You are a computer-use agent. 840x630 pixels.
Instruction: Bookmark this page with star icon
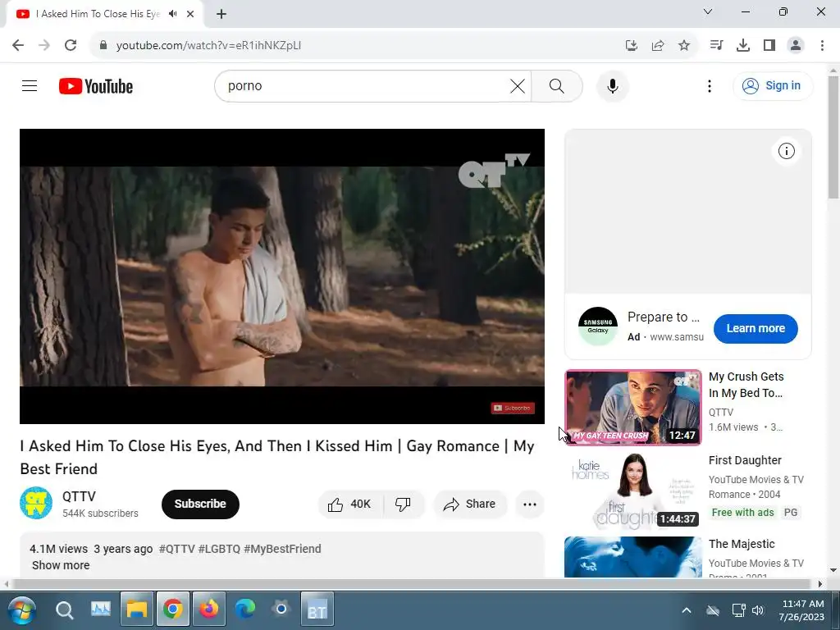click(x=684, y=46)
